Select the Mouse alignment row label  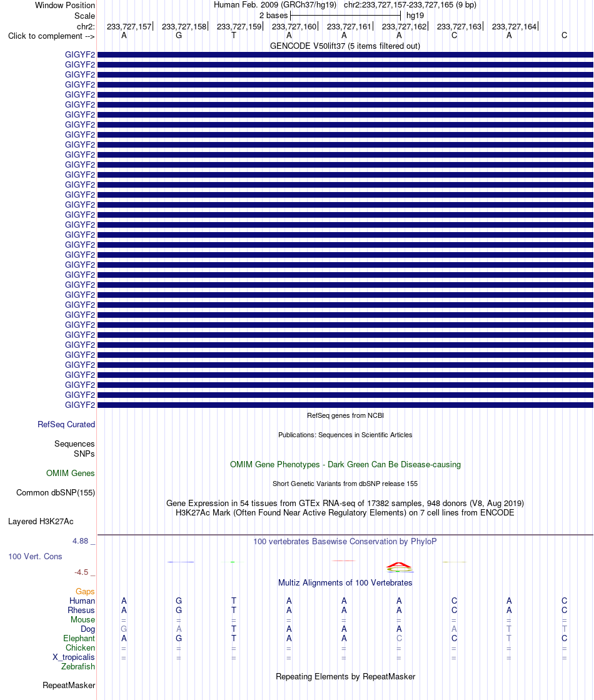pos(83,620)
